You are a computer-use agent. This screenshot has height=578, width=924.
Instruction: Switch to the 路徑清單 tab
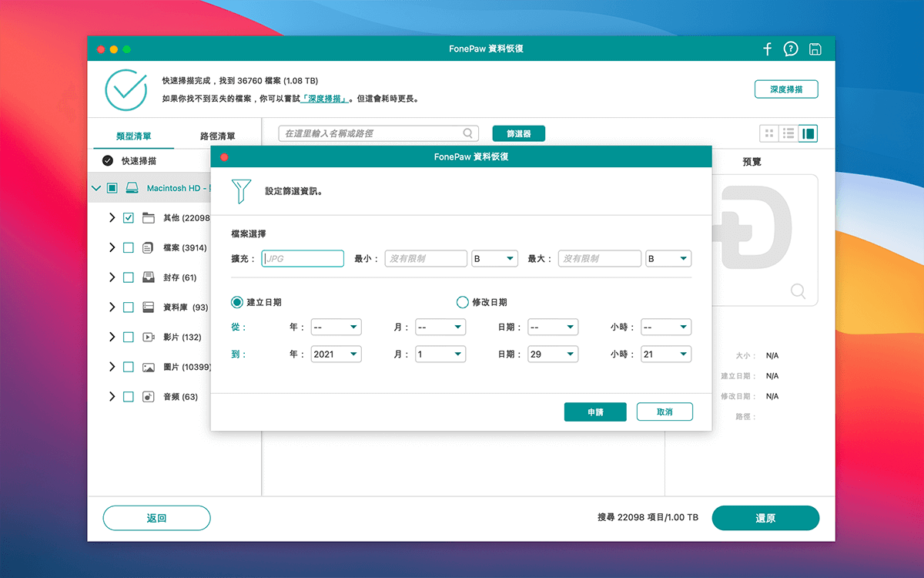[x=218, y=136]
